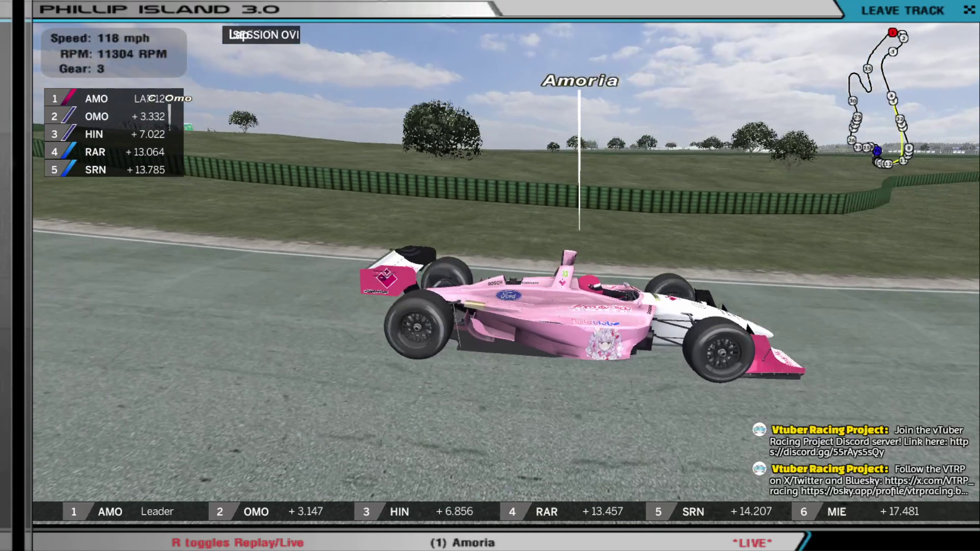Select OMO +3.332 row in the standings tower
Image resolution: width=980 pixels, height=551 pixels.
[114, 116]
